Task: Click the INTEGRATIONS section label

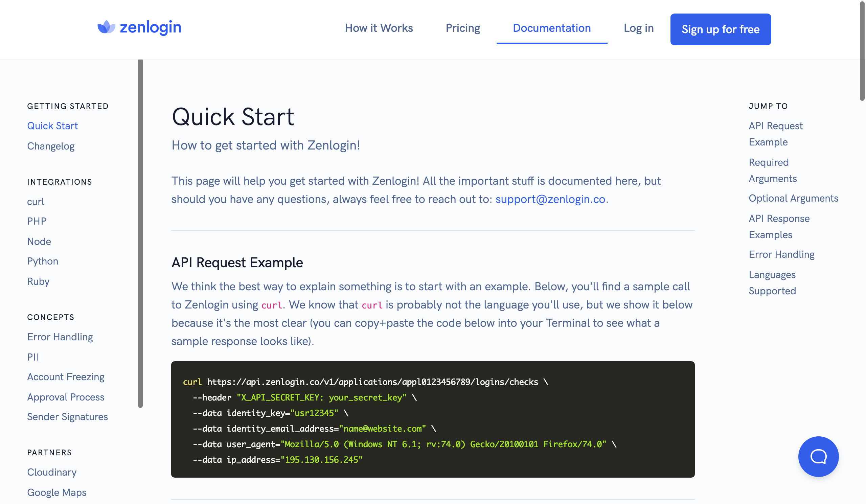Action: [x=60, y=182]
